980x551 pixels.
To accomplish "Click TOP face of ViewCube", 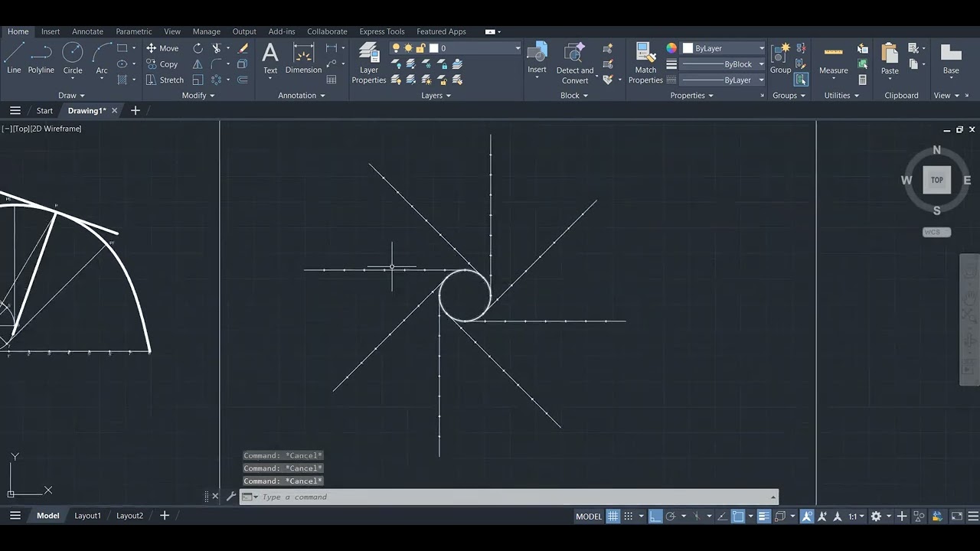I will (936, 180).
